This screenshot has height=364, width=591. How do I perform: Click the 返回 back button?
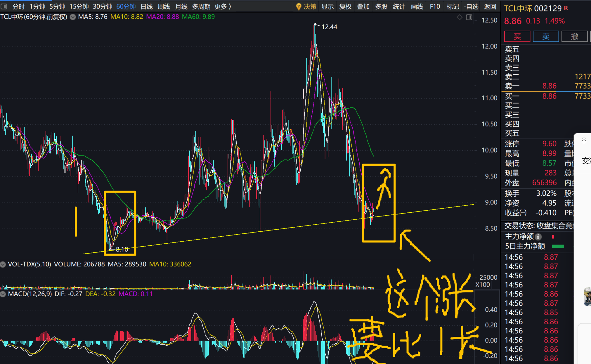490,6
